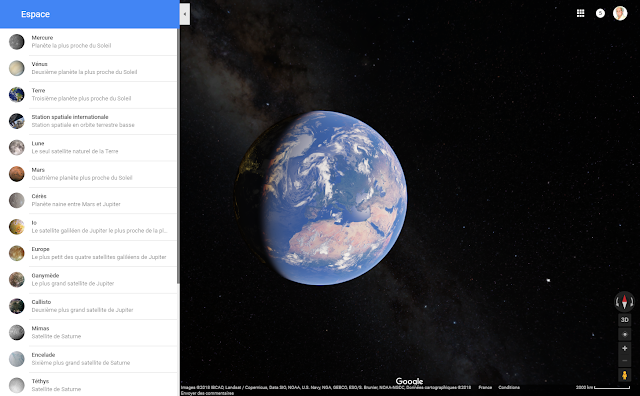Click the Io satellite icon
Viewport: 640px width, 396px height.
click(x=17, y=227)
